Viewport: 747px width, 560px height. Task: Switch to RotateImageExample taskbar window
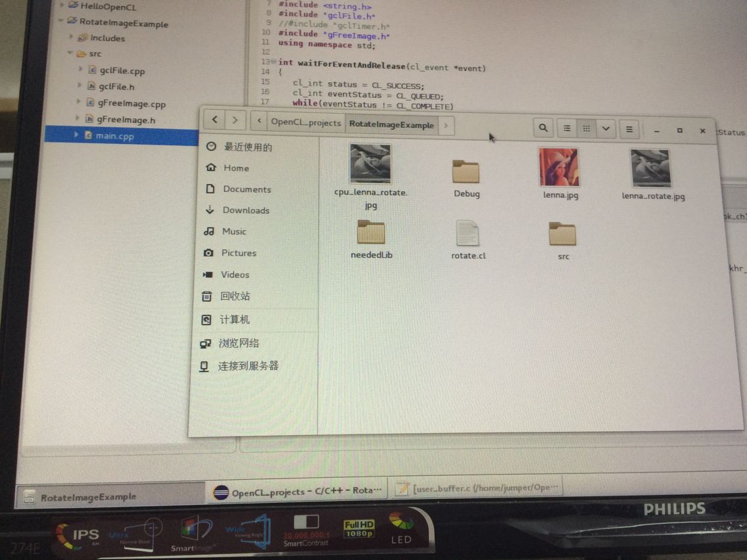[x=110, y=496]
